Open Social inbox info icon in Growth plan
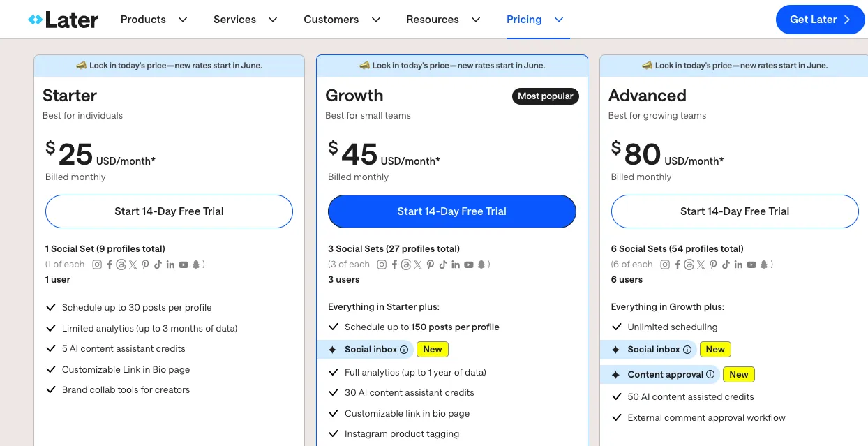The width and height of the screenshot is (868, 446). tap(405, 350)
